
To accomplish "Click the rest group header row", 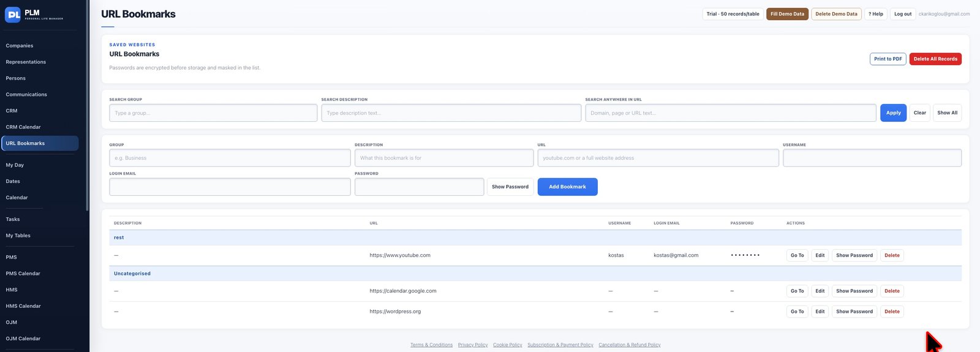I will pos(535,238).
